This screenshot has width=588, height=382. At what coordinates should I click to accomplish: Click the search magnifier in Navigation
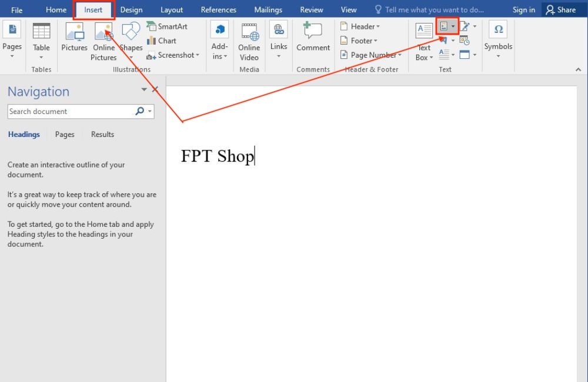pos(139,111)
